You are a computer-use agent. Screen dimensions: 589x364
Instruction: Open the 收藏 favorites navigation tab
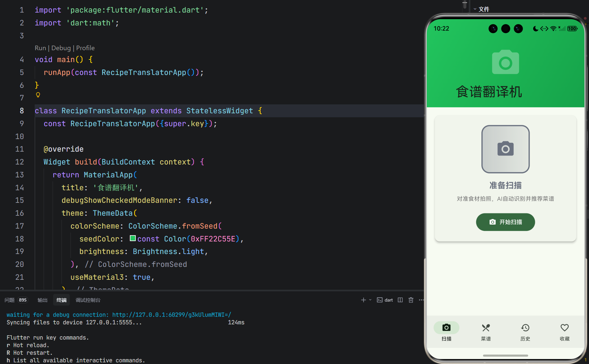click(x=565, y=332)
